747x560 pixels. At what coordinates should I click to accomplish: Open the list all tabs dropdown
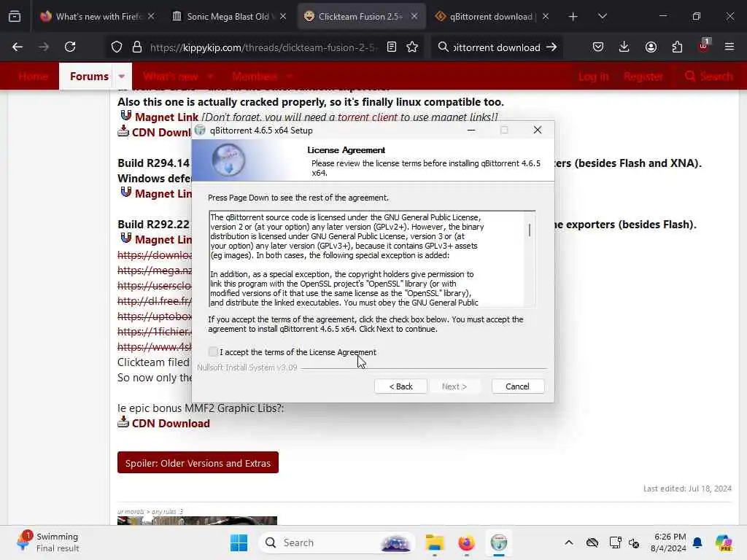602,17
